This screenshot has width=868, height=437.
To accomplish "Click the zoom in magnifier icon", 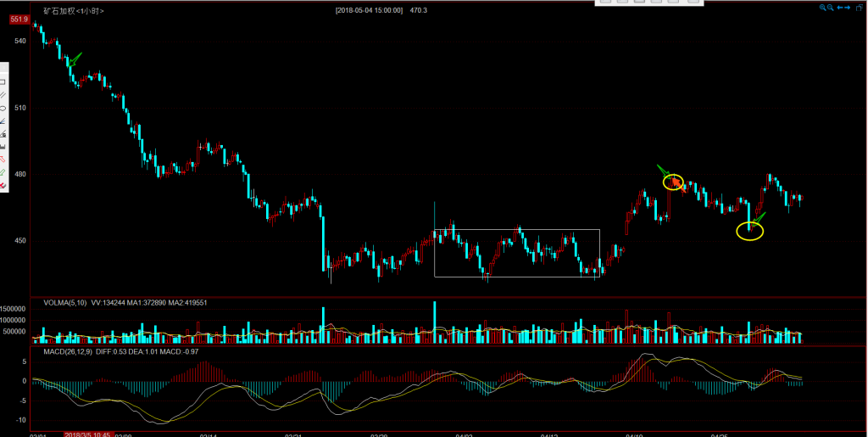I will click(822, 8).
